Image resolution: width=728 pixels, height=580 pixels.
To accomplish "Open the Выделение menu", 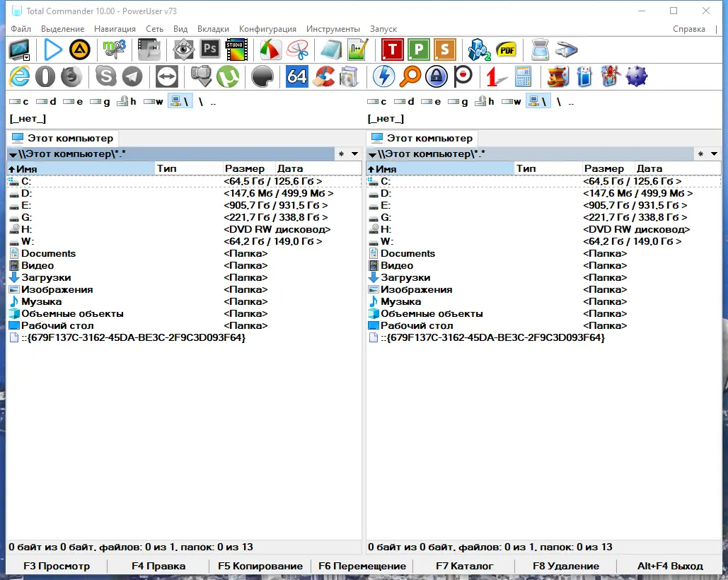I will [x=63, y=29].
